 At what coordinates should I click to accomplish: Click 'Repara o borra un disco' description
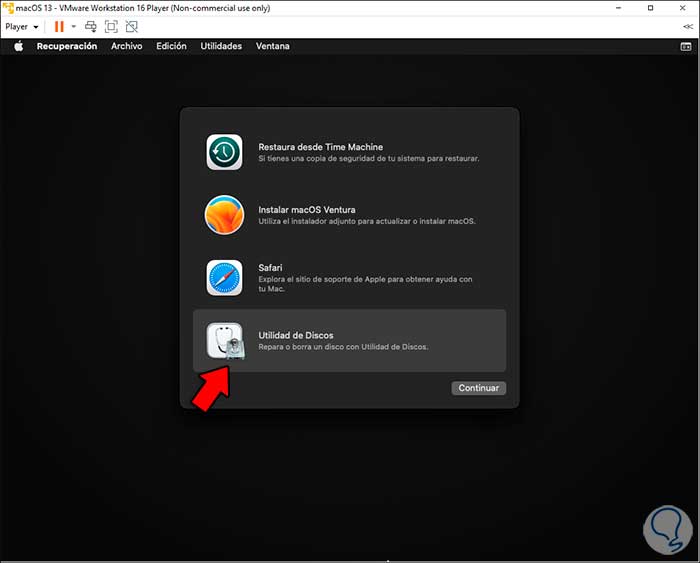(x=343, y=347)
